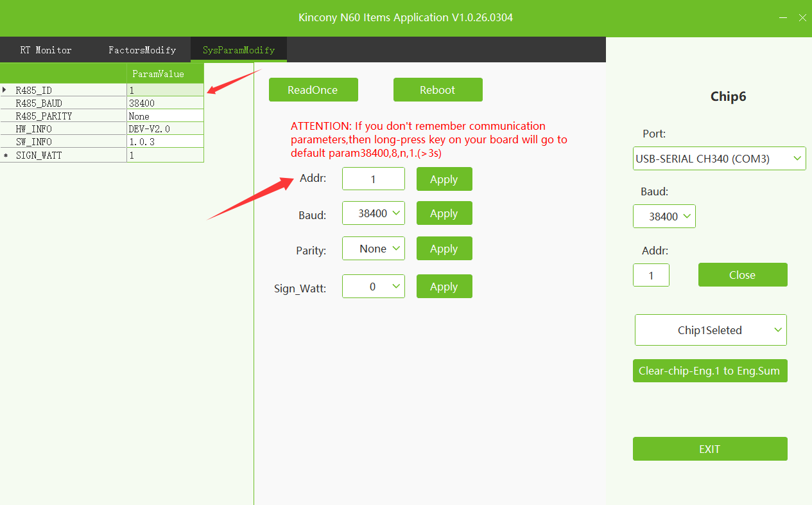Screen dimensions: 812x505
Task: Close the Kincony N60 application window
Action: tap(802, 18)
